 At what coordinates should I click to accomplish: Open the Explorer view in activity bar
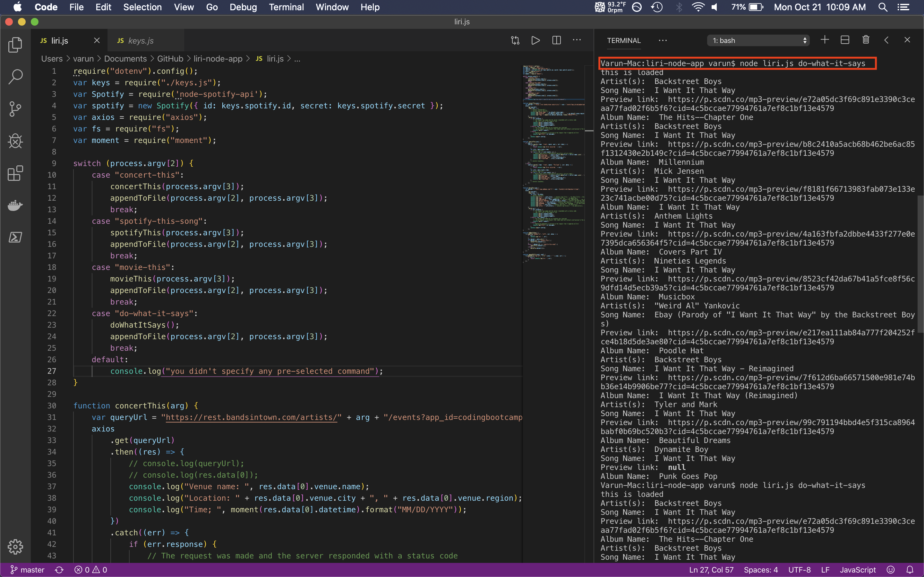[15, 45]
